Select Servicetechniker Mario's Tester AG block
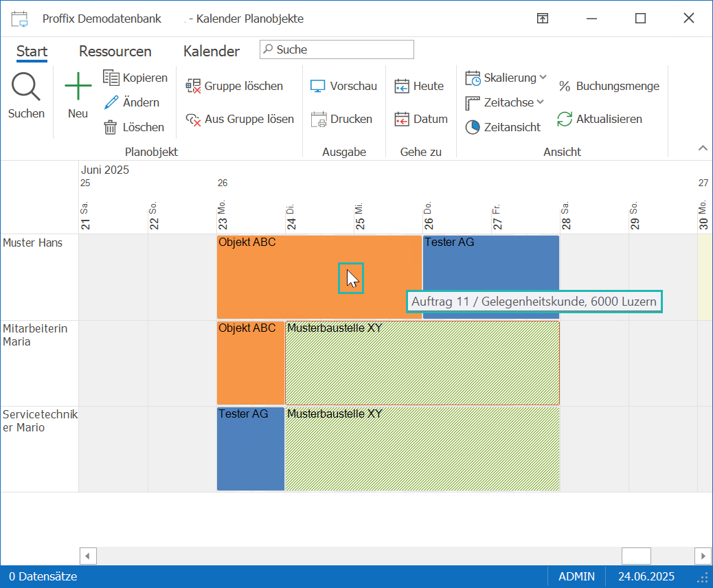 (251, 449)
